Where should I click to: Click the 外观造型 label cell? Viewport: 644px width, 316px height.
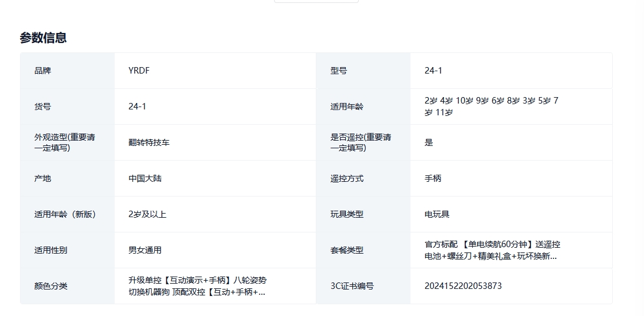pos(65,142)
